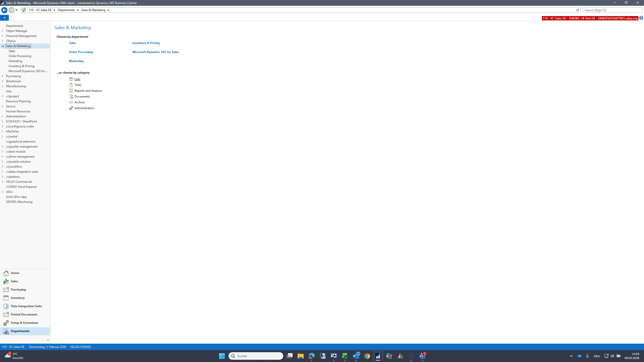
Task: Open Purchasing navigation button at bottom
Action: tap(25, 290)
